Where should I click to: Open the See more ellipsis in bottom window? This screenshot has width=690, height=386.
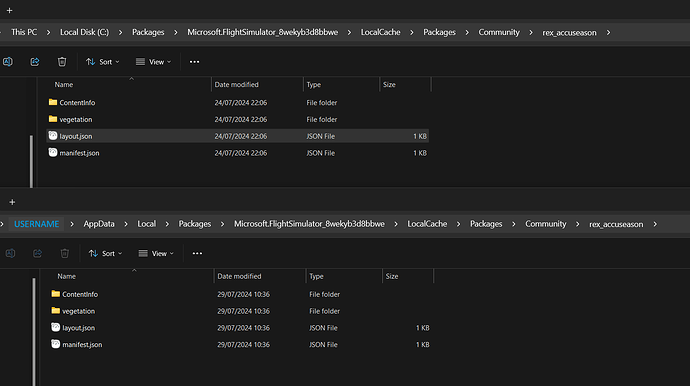coord(197,254)
